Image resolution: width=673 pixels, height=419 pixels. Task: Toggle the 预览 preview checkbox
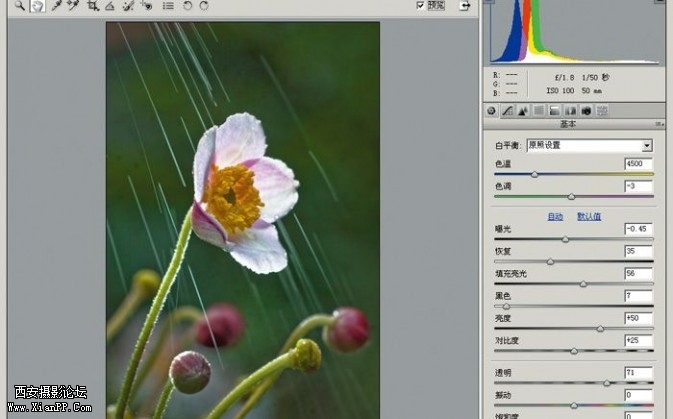[421, 6]
